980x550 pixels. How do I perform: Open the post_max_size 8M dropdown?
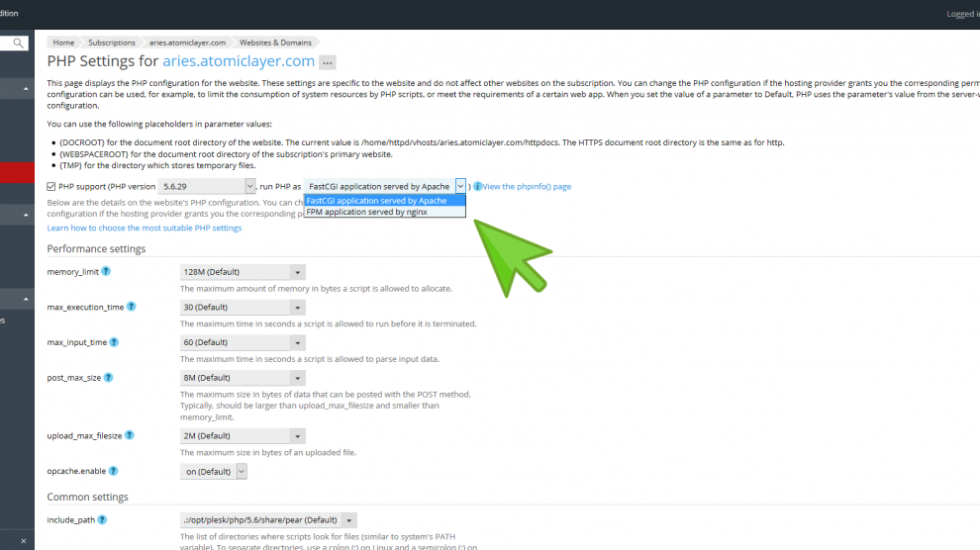(243, 378)
